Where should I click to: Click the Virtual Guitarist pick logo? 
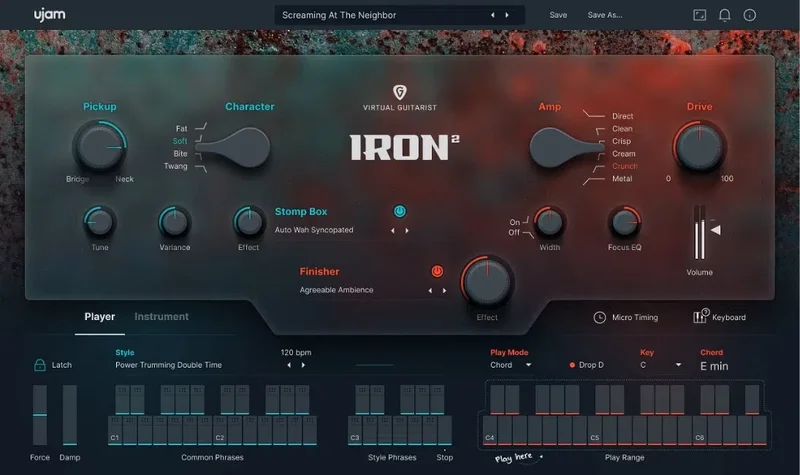399,92
